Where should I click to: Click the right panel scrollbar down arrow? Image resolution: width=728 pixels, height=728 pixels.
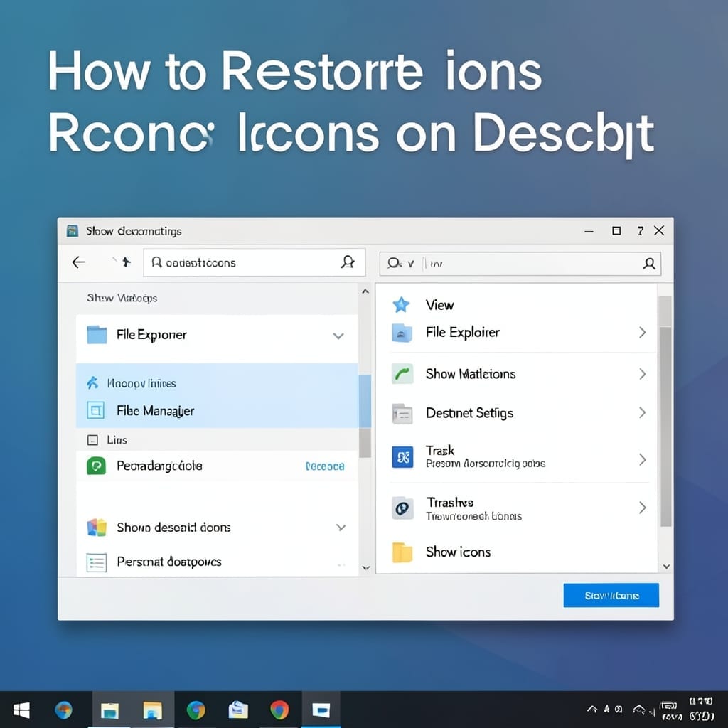[x=666, y=567]
